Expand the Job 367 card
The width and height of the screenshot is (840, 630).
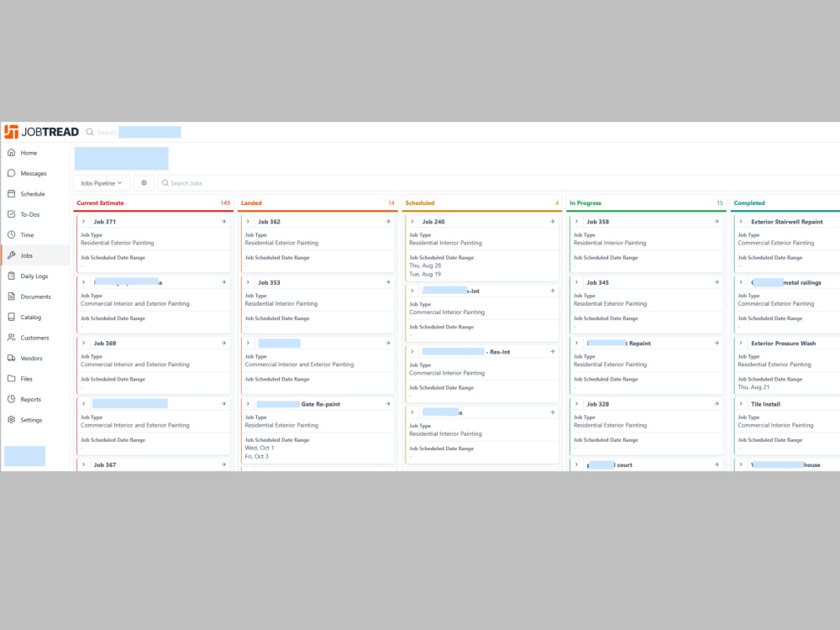[x=84, y=465]
